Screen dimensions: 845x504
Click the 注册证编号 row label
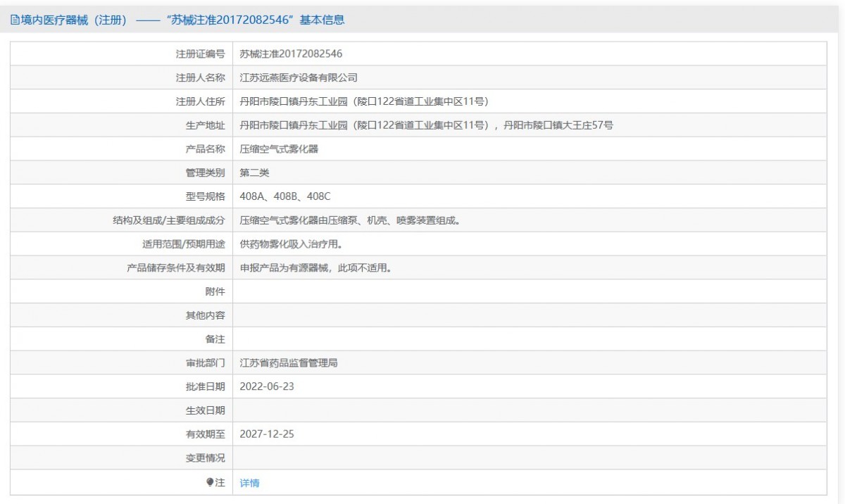[201, 53]
